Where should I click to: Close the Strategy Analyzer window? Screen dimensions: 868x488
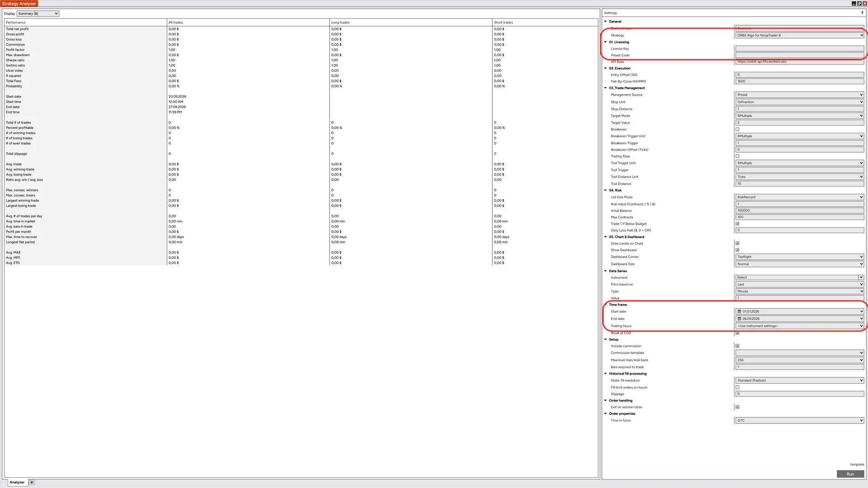[864, 3]
